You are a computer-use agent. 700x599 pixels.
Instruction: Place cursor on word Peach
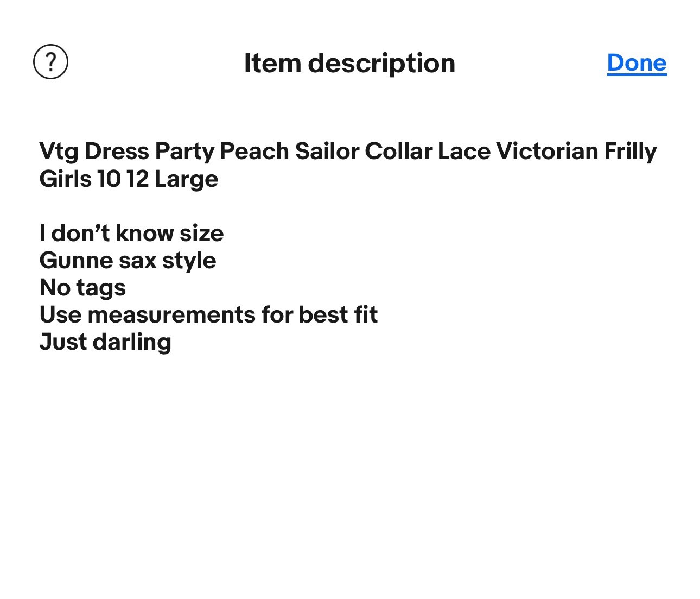(x=254, y=152)
